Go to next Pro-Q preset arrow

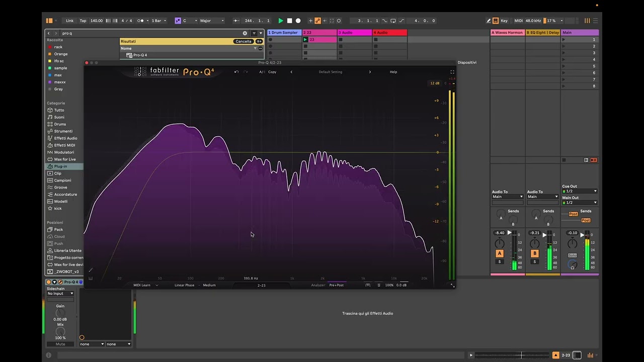(x=370, y=72)
